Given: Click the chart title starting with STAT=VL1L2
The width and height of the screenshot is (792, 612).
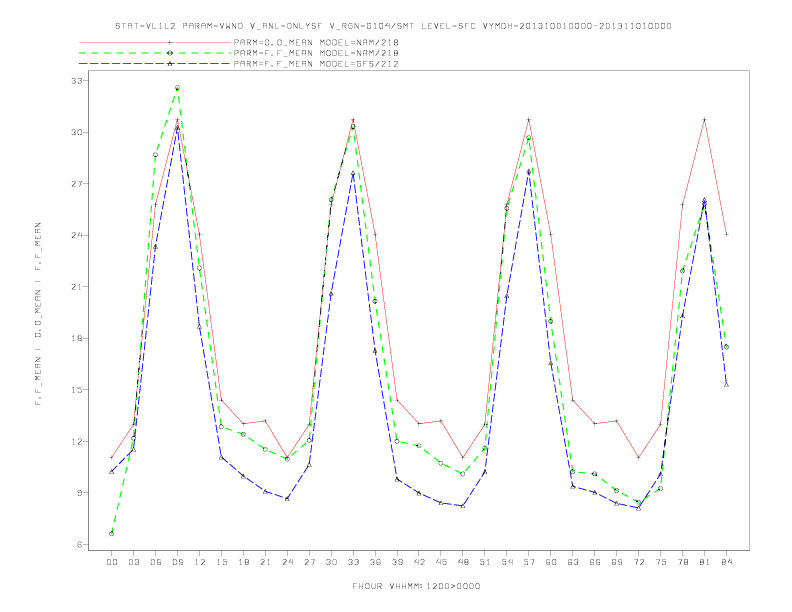Looking at the screenshot, I should [393, 26].
